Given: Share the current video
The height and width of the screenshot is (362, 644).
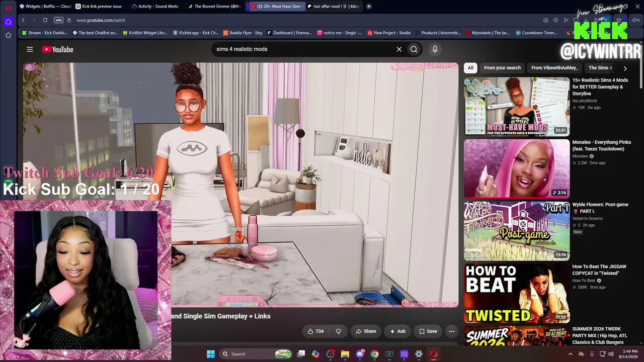Looking at the screenshot, I should pyautogui.click(x=366, y=331).
